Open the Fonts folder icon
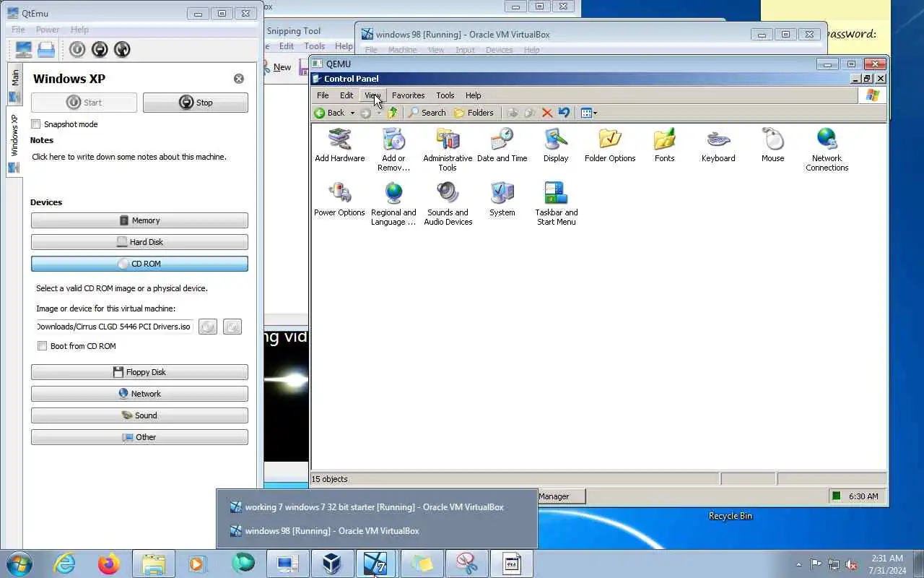 [x=664, y=145]
